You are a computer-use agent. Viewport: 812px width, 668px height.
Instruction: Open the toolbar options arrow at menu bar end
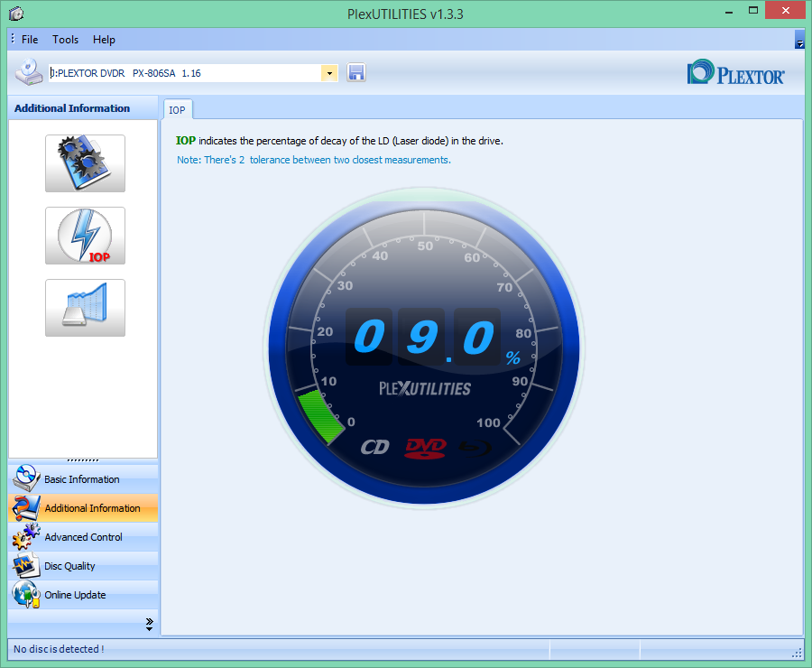click(x=799, y=40)
